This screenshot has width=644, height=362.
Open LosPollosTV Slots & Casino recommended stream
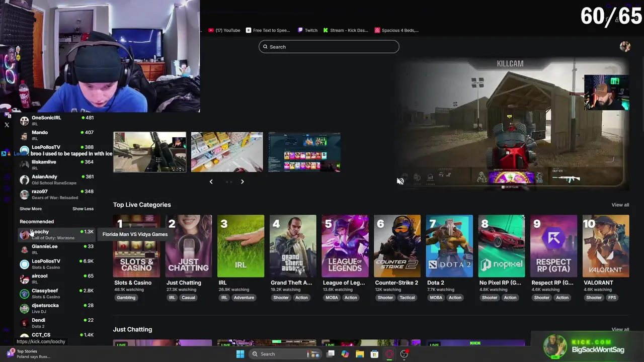(56, 263)
